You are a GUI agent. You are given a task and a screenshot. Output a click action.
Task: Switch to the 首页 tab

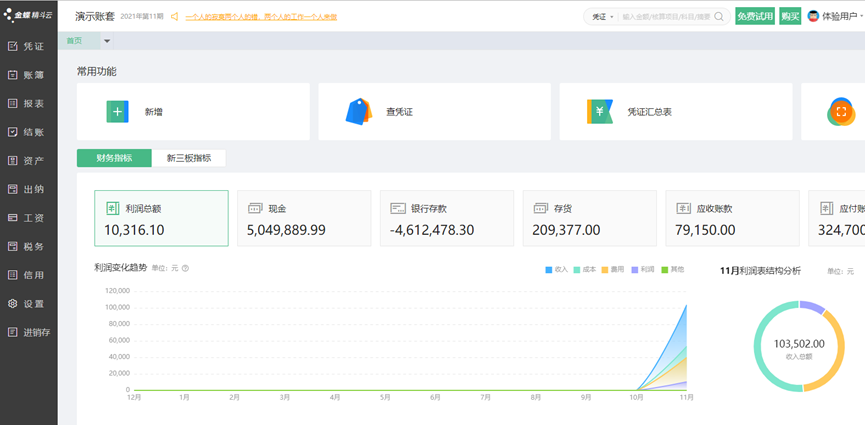79,41
